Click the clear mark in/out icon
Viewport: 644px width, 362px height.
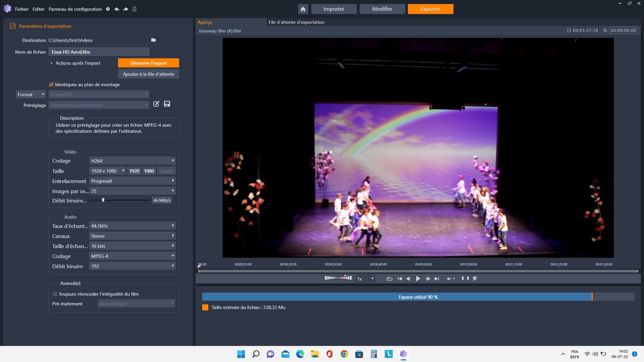(x=475, y=279)
